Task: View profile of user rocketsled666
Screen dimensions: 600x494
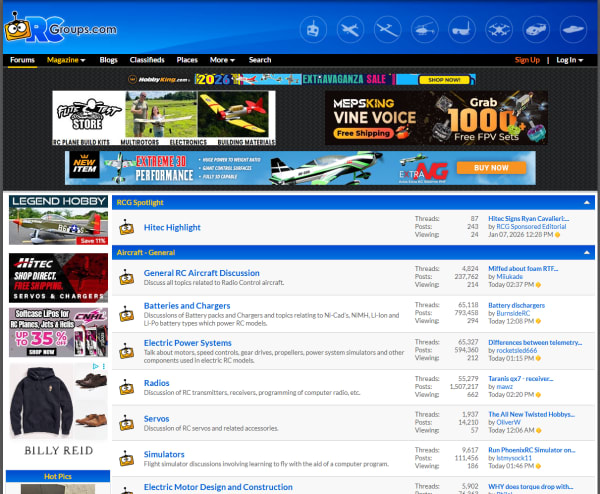Action: 517,350
